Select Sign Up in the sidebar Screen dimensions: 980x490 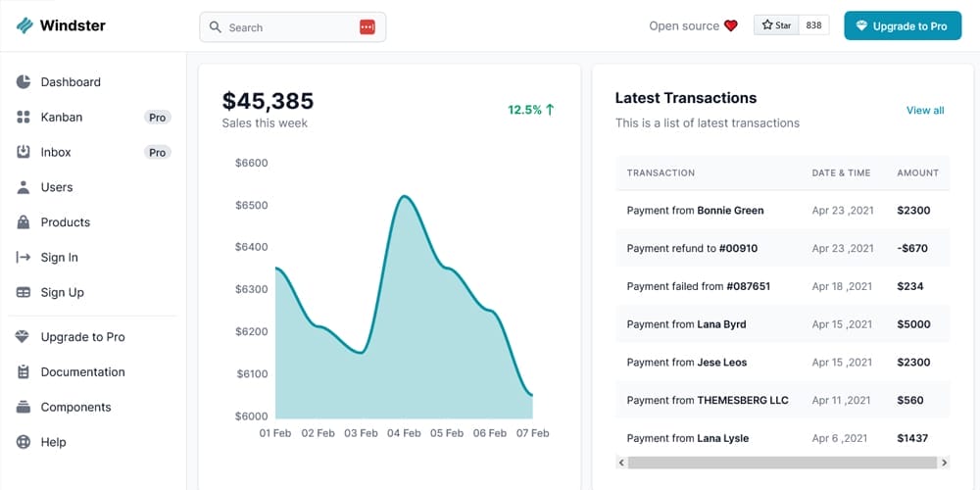(62, 293)
